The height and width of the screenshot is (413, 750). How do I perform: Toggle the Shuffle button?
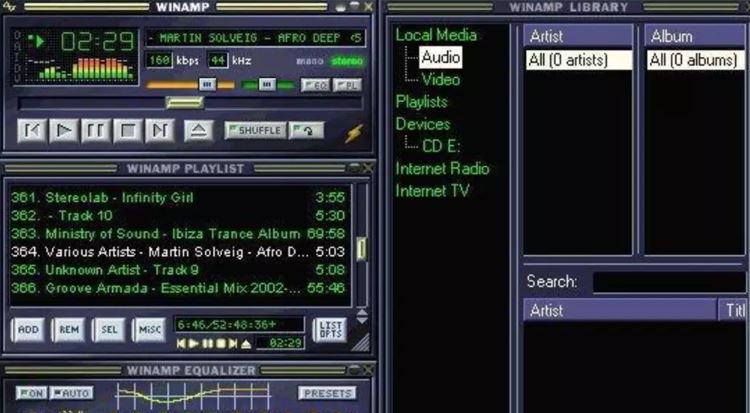(255, 131)
